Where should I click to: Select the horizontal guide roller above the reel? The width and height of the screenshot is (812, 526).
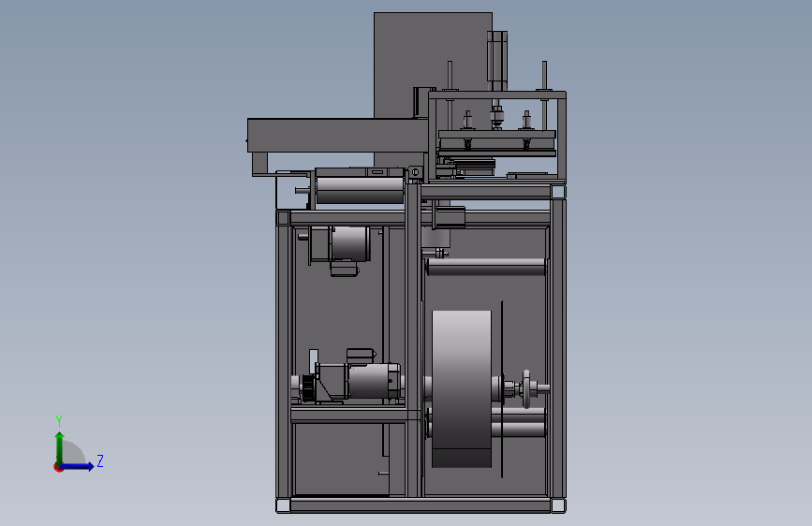pyautogui.click(x=486, y=268)
